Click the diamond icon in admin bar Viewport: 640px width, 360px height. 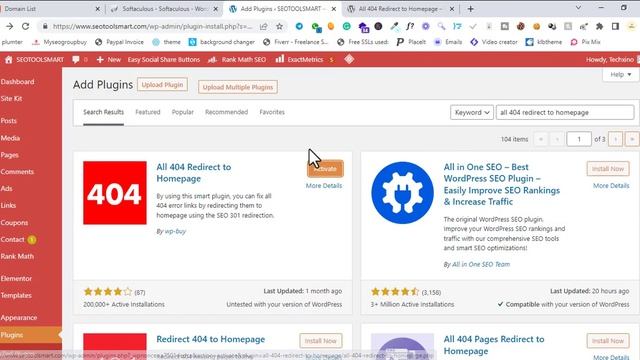point(349,60)
